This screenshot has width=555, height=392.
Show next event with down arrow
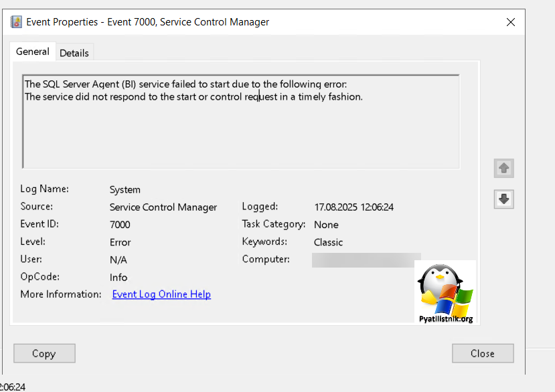[x=503, y=199]
